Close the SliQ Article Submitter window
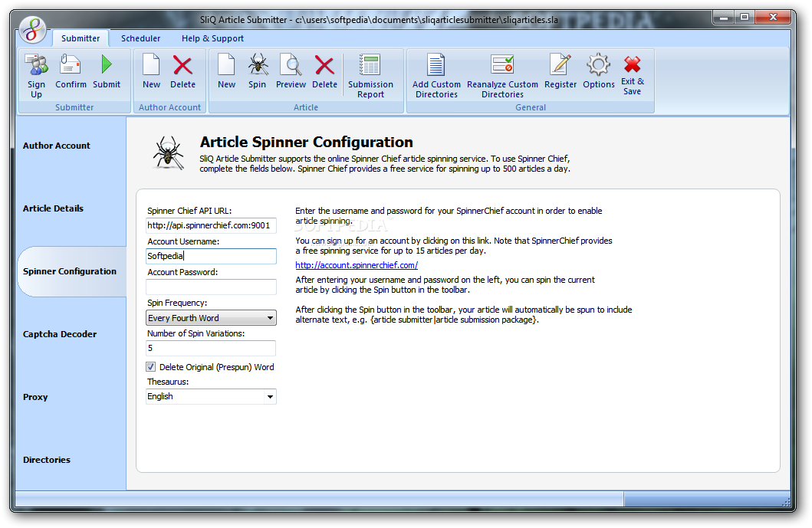 pyautogui.click(x=773, y=18)
